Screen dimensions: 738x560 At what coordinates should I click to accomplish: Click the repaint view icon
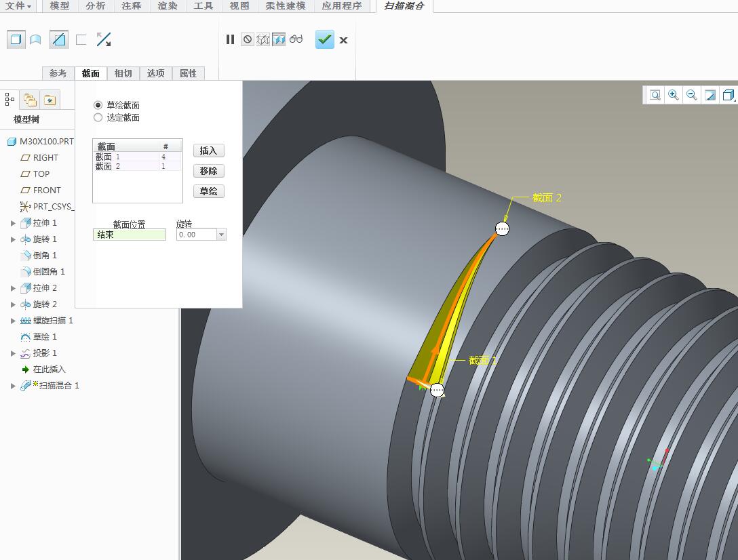(710, 95)
